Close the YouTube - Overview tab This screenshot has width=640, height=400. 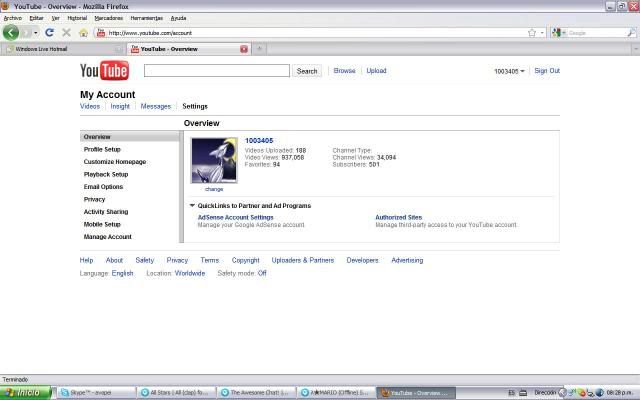click(x=244, y=48)
